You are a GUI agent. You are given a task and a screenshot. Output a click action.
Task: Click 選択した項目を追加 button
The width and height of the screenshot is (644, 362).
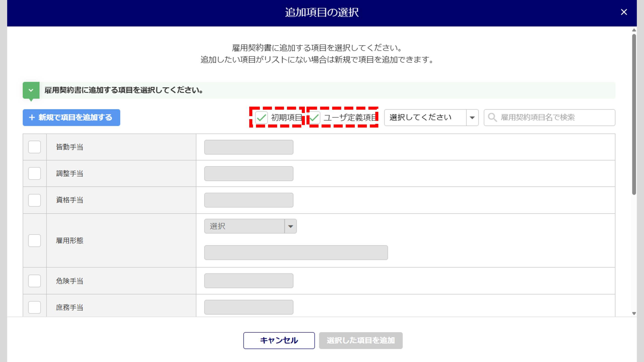360,340
